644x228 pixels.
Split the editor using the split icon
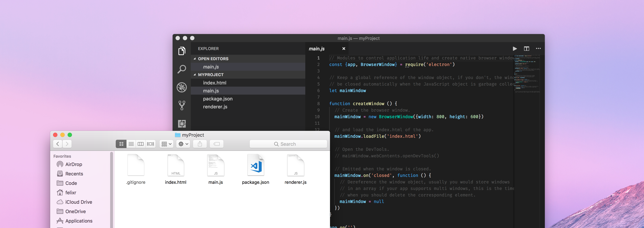(x=526, y=48)
